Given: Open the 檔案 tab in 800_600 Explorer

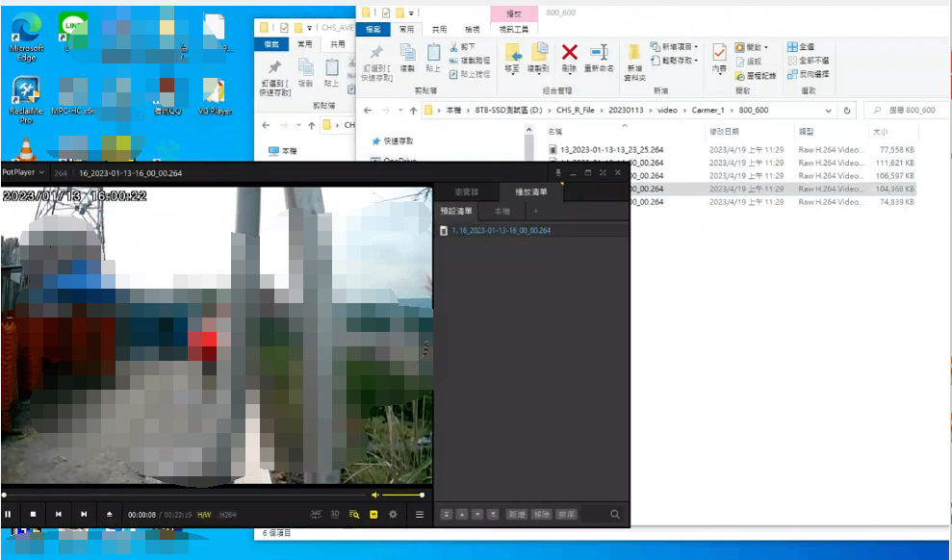Looking at the screenshot, I should click(x=373, y=29).
